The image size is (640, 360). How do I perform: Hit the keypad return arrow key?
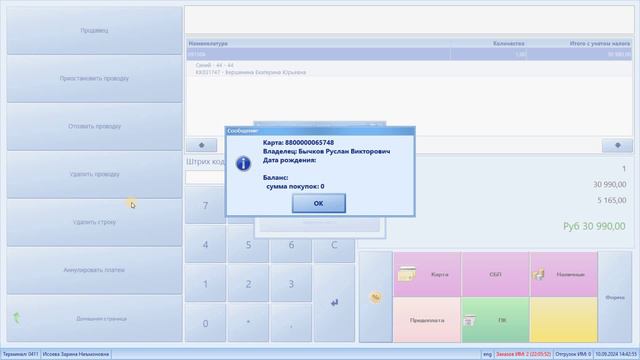coord(334,302)
